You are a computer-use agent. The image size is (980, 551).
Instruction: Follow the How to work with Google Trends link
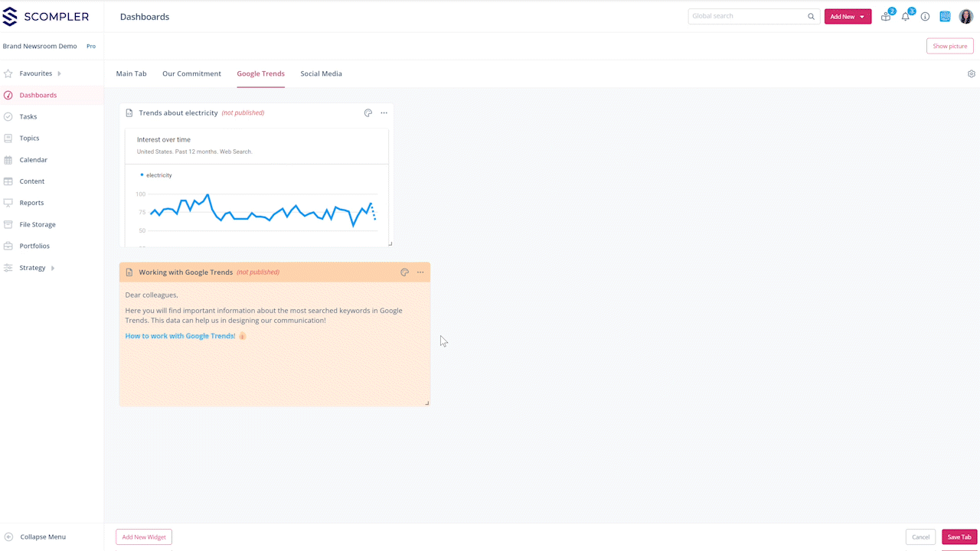tap(180, 336)
